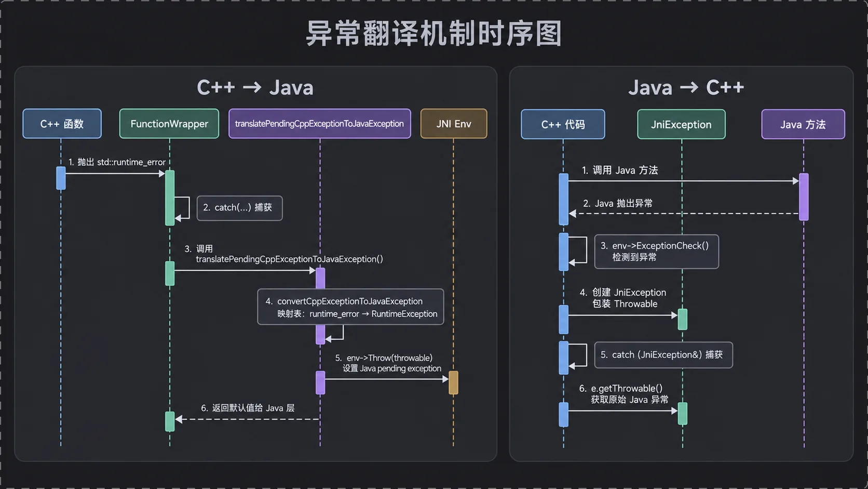Click the purple Java 方法 activation bar
The height and width of the screenshot is (489, 868).
click(804, 197)
